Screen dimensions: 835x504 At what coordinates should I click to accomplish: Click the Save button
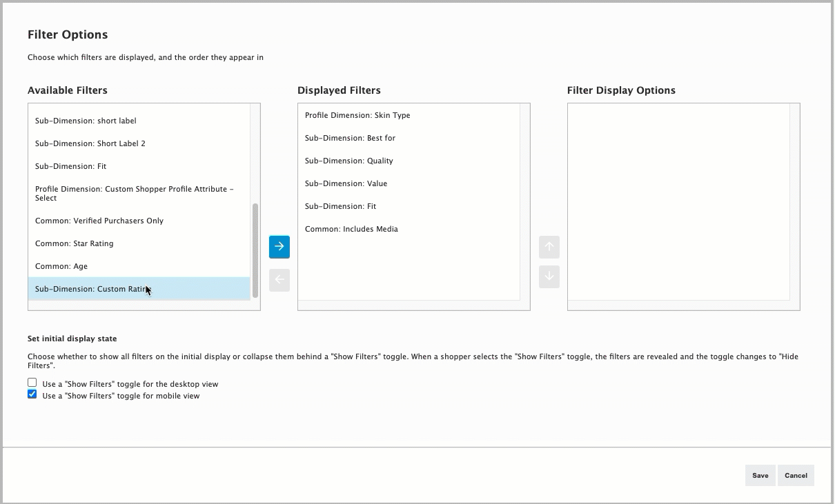coord(760,475)
